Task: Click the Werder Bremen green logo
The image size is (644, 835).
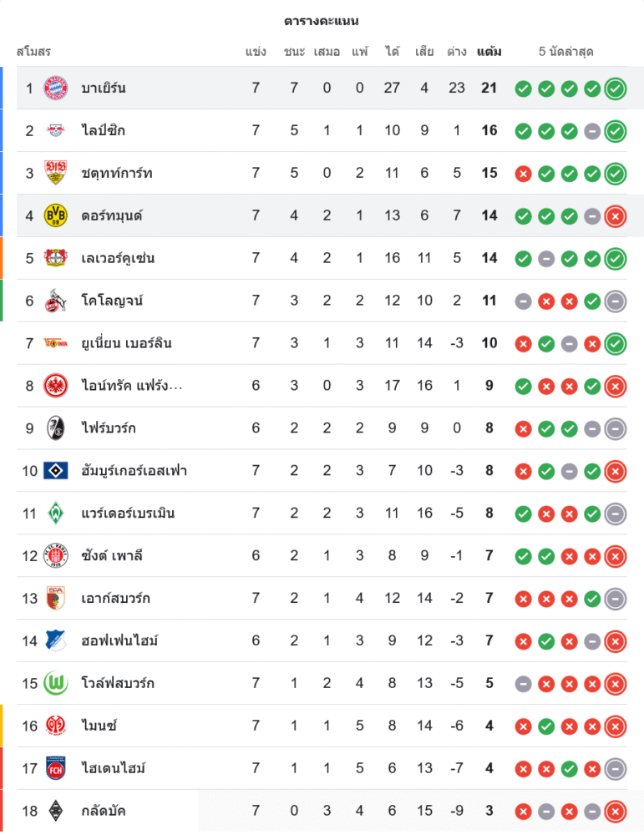Action: pyautogui.click(x=55, y=514)
